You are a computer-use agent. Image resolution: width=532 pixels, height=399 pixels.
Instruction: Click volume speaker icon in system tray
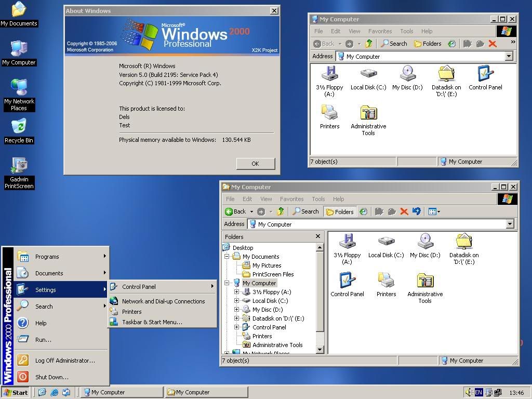[469, 393]
